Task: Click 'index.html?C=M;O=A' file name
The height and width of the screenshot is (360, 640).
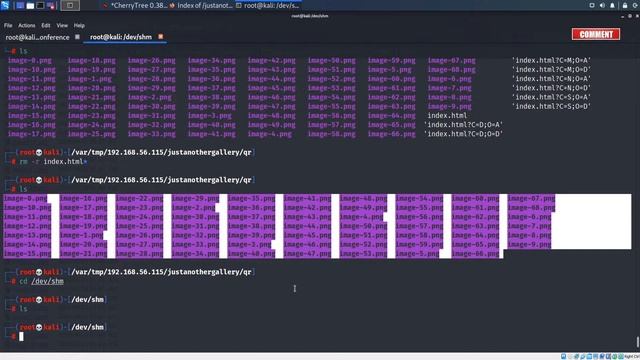Action: pyautogui.click(x=551, y=60)
